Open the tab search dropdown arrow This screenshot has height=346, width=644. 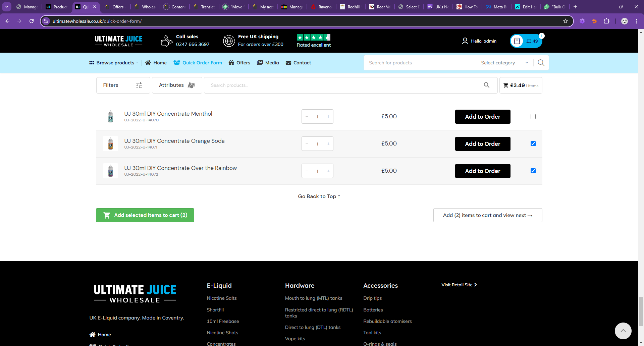pyautogui.click(x=7, y=7)
